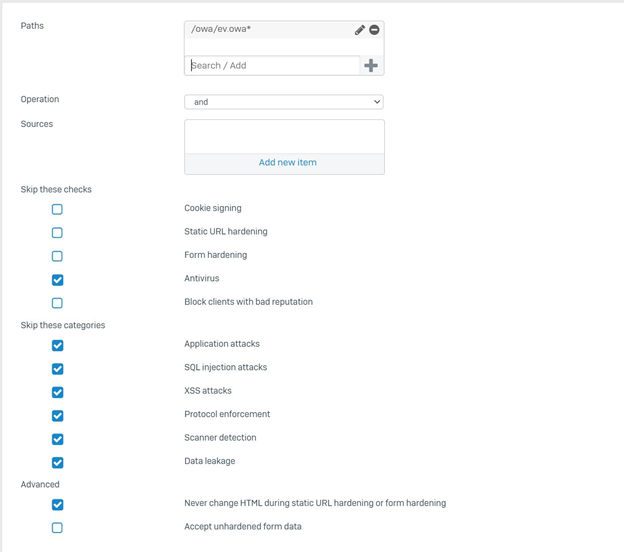Toggle Block clients with bad reputation
The height and width of the screenshot is (552, 624).
coord(57,303)
